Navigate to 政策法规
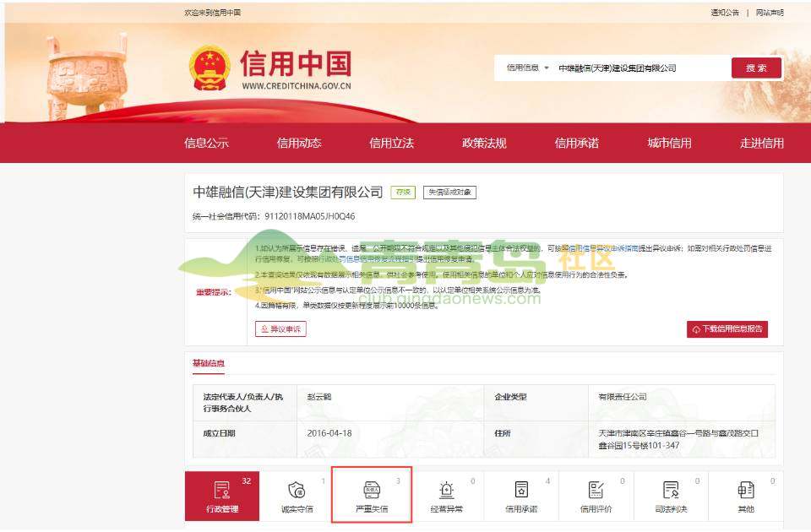 (484, 144)
